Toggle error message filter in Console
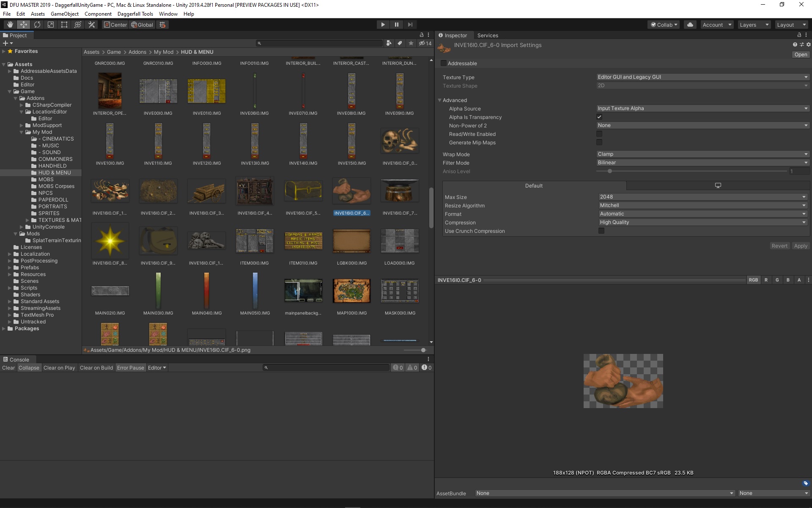Viewport: 812px width, 508px height. (426, 367)
